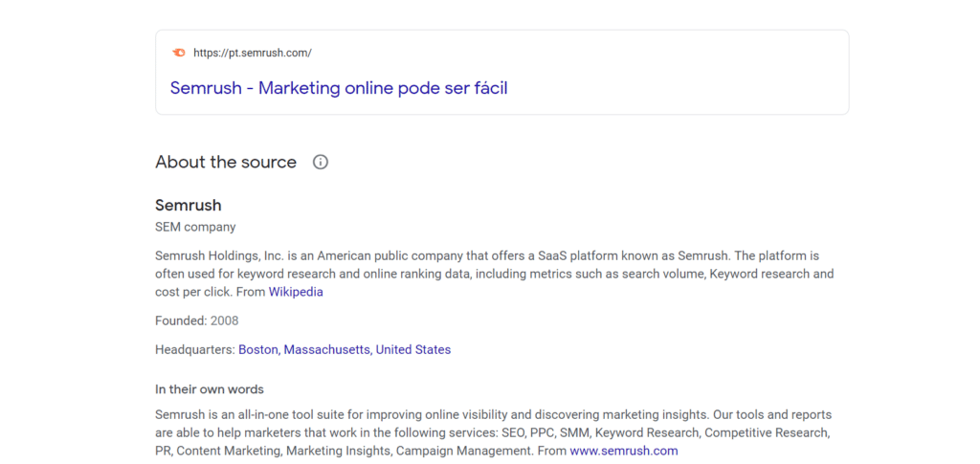This screenshot has height=464, width=980.
Task: Follow the Wikipedia source link
Action: pyautogui.click(x=296, y=292)
